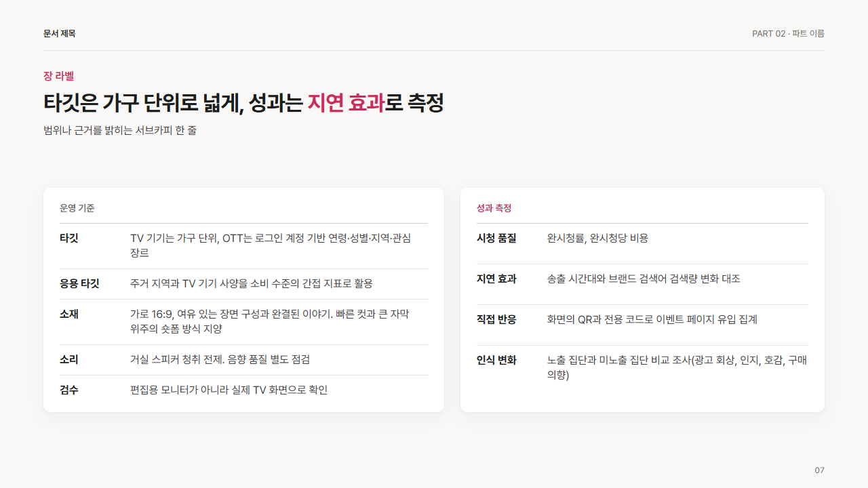Select the text starting '화면의 QR과 전용 코드로'
The height and width of the screenshot is (488, 868).
(x=652, y=319)
